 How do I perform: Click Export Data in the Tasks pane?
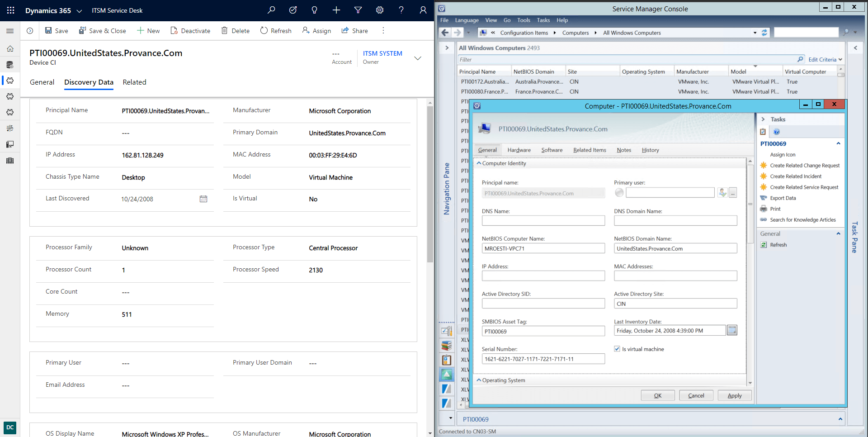[783, 198]
